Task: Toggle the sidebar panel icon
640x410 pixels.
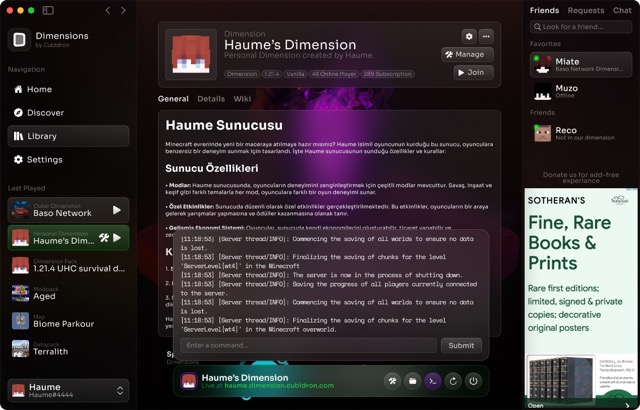Action: coord(48,10)
